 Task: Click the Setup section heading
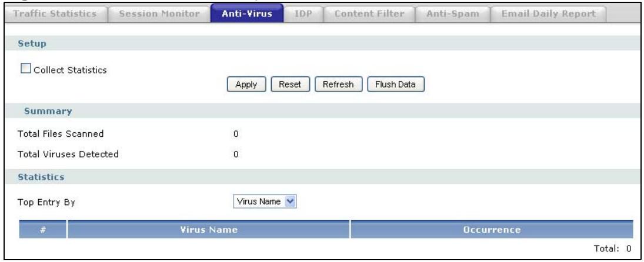32,44
